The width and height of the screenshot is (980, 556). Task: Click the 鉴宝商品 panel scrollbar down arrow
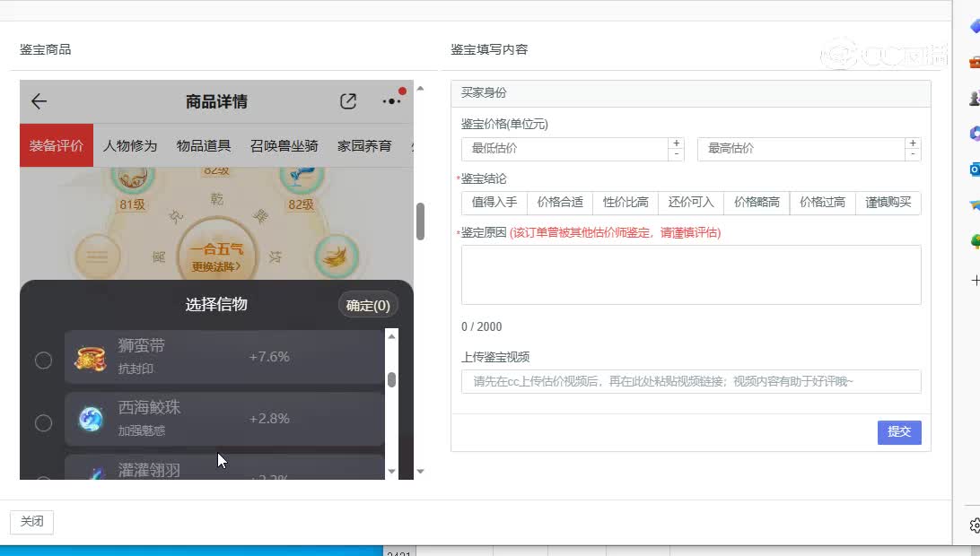tap(421, 472)
